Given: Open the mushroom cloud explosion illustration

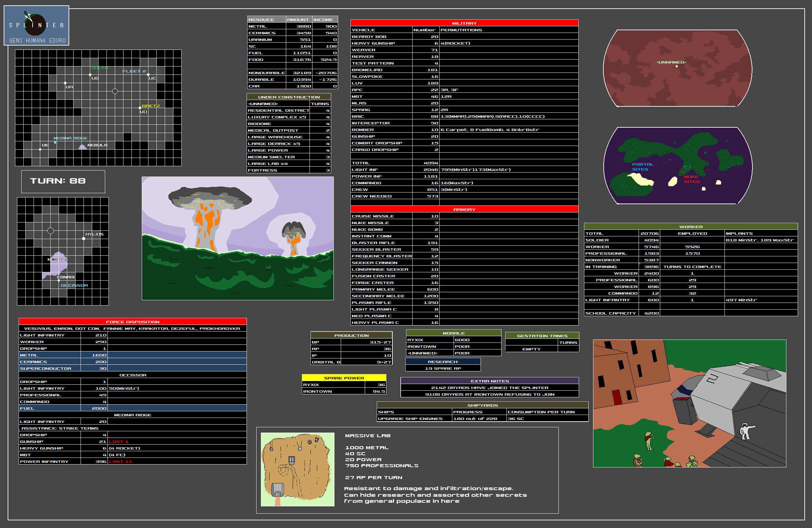Looking at the screenshot, I should [x=238, y=238].
